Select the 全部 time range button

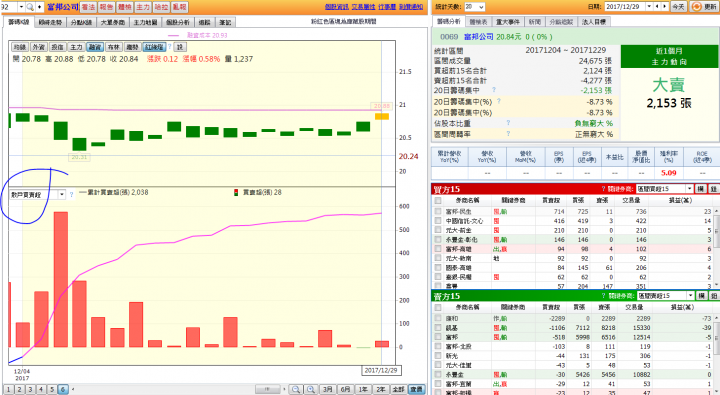pyautogui.click(x=399, y=389)
